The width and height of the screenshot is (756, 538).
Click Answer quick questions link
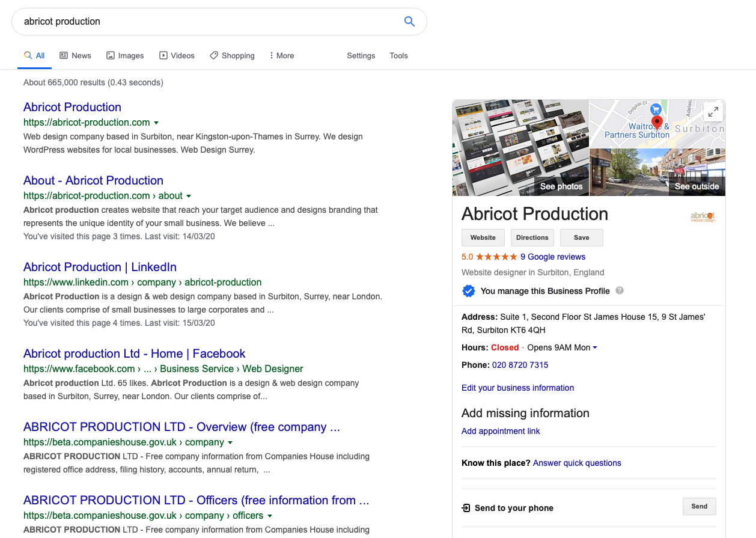click(577, 463)
